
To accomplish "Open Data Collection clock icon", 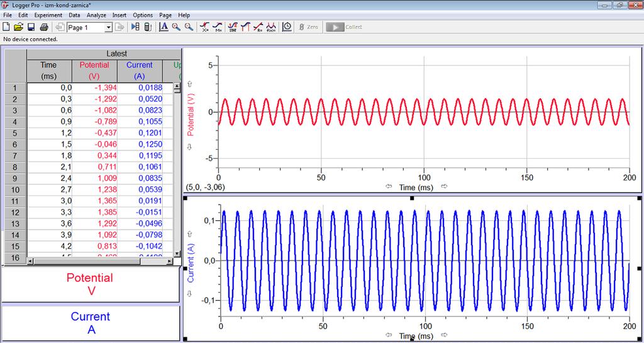I will point(287,27).
